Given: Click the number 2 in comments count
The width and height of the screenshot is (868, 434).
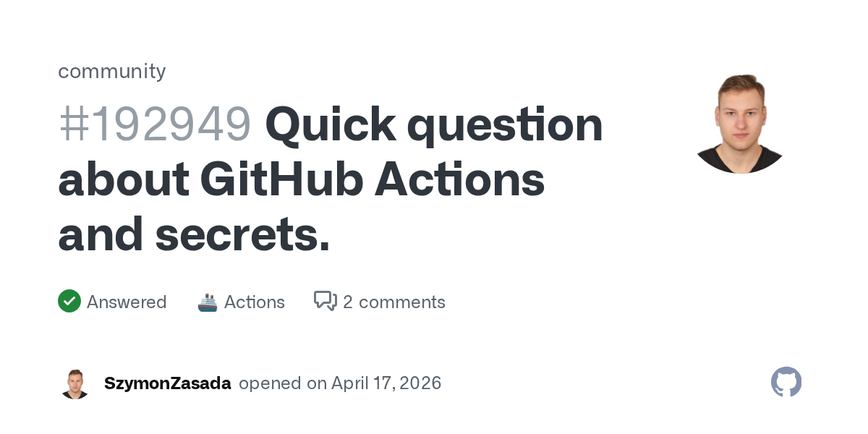Looking at the screenshot, I should point(348,302).
